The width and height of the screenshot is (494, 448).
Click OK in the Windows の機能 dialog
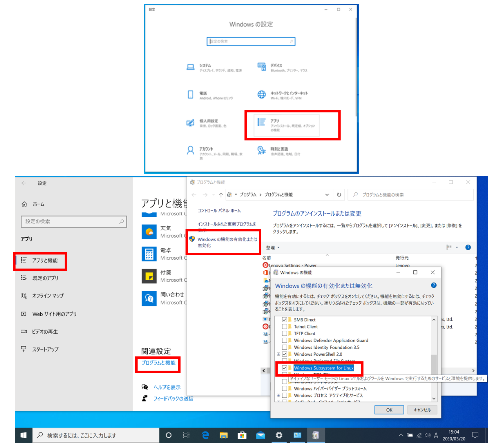[389, 410]
